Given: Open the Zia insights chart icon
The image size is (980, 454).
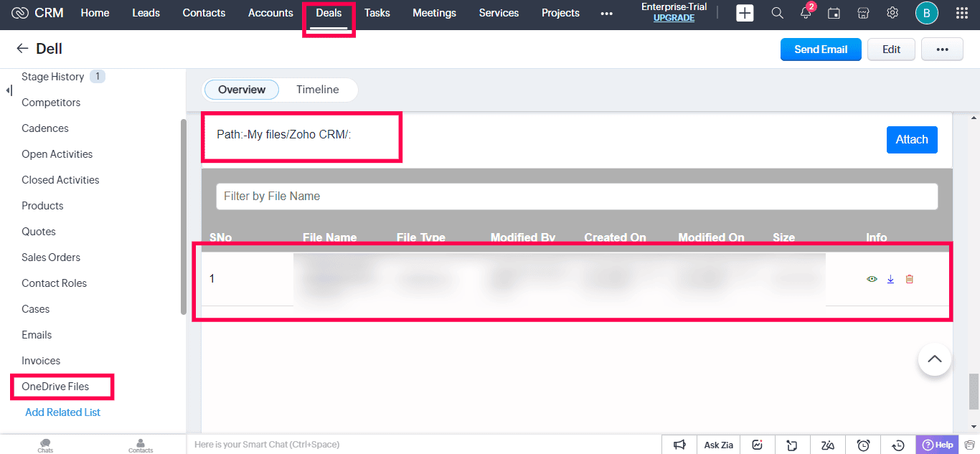Looking at the screenshot, I should tap(757, 445).
